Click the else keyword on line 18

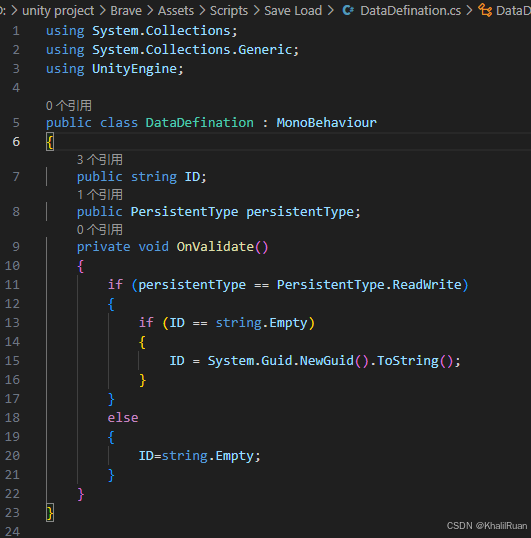[x=123, y=418]
